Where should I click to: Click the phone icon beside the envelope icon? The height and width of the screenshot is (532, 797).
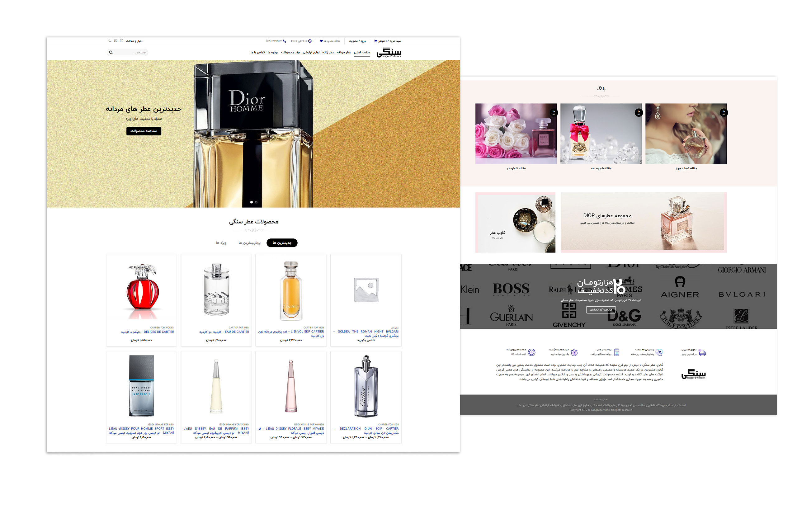110,41
